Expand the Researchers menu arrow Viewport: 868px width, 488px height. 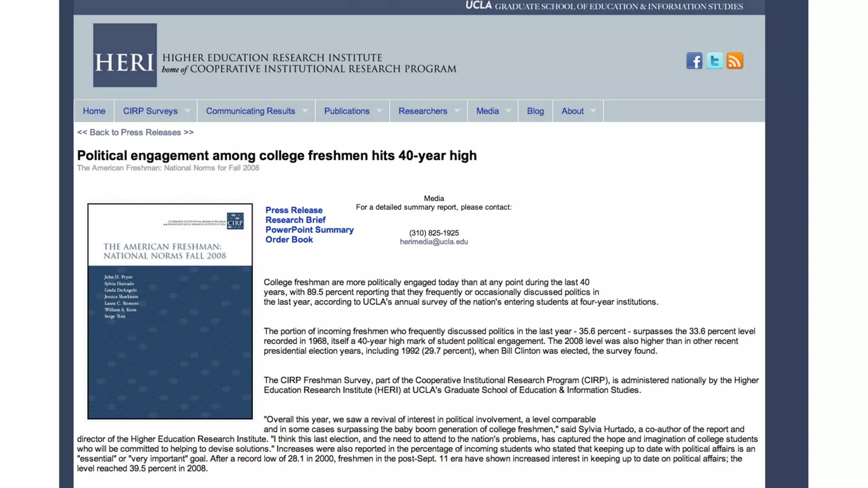pos(457,111)
